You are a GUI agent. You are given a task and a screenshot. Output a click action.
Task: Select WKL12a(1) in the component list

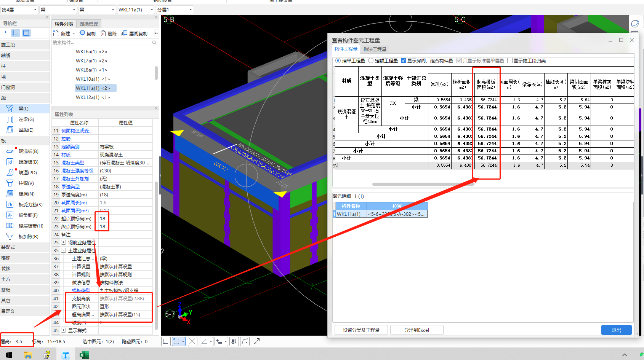point(93,97)
